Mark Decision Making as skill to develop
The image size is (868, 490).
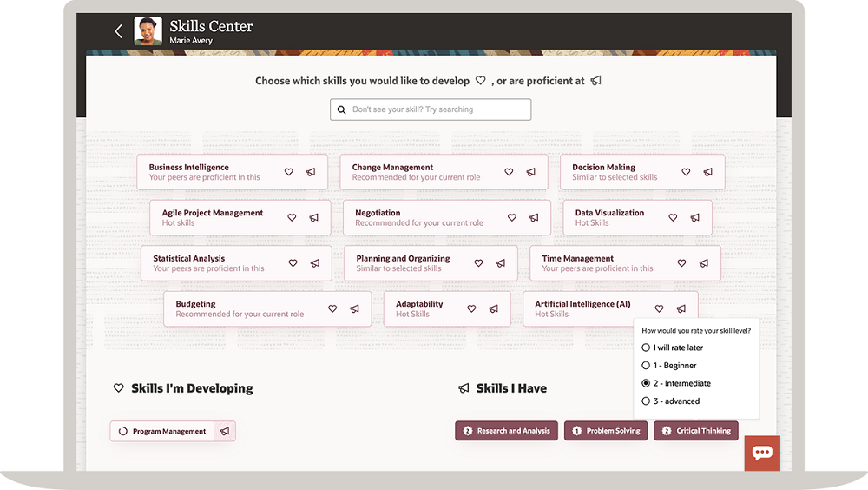click(686, 172)
